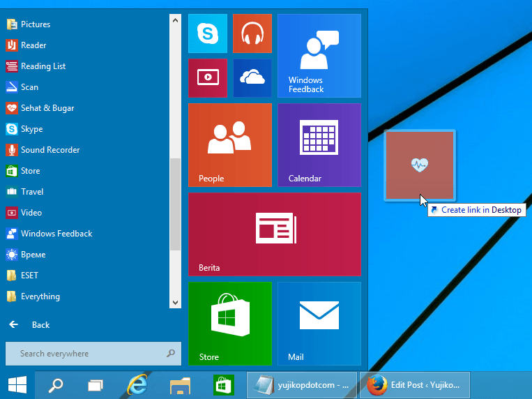The image size is (532, 399).
Task: Launch Internet Explorer from taskbar
Action: click(137, 385)
